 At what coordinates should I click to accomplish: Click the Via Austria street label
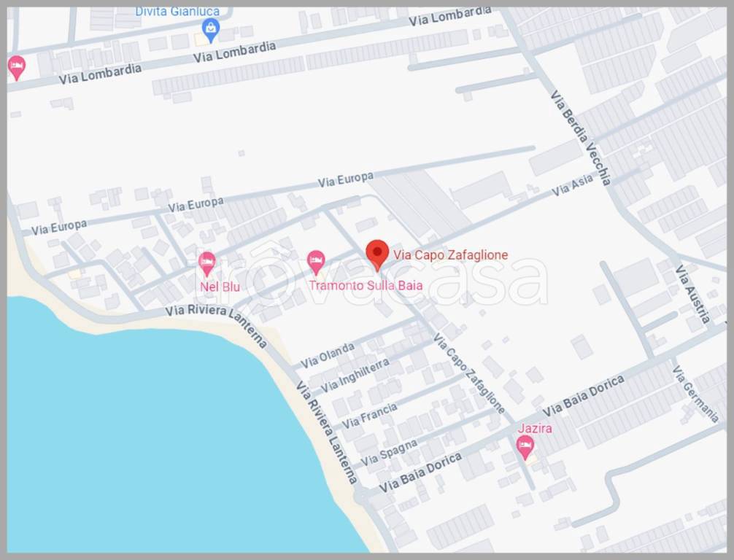(692, 295)
